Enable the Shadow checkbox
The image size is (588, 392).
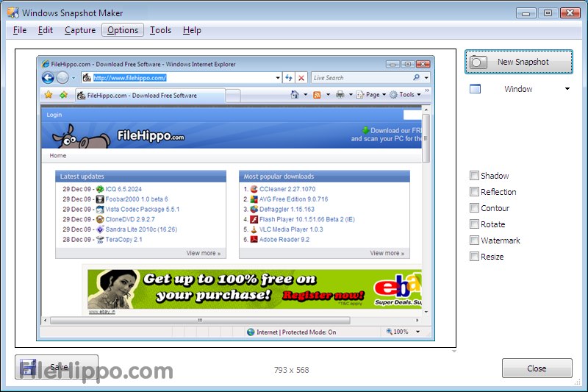click(x=474, y=176)
